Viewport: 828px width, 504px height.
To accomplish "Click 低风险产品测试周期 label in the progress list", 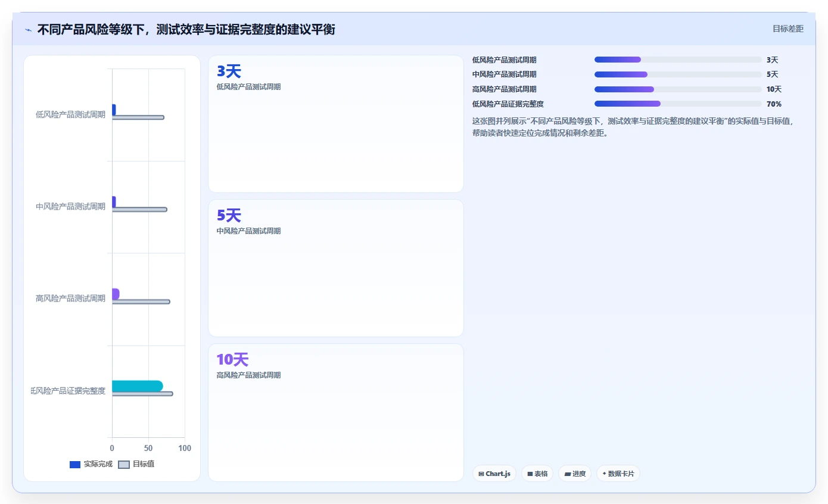I will [x=505, y=60].
